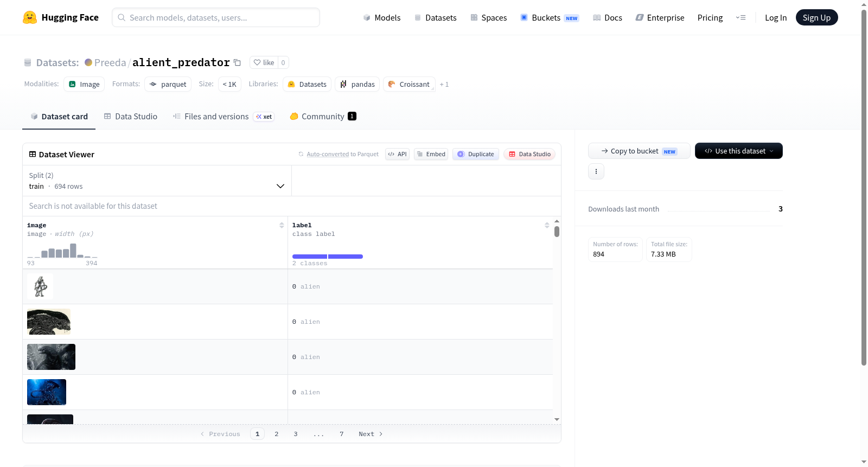Viewport: 868px width, 467px height.
Task: Open the navigation overflow menu icon
Action: point(741,17)
